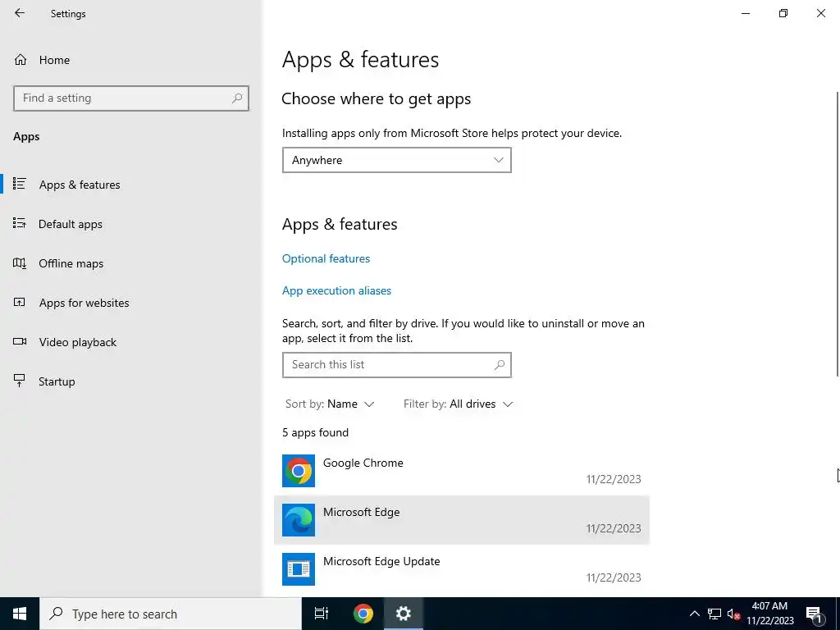Select the Microsoft Edge app entry
Screen dimensions: 840x630
click(462, 520)
